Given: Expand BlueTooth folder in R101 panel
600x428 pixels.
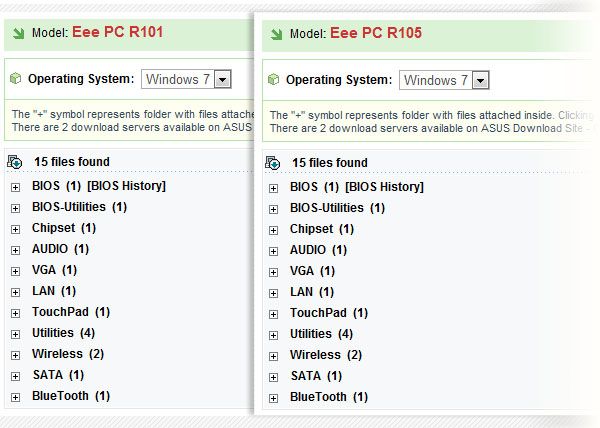Looking at the screenshot, I should pyautogui.click(x=15, y=398).
